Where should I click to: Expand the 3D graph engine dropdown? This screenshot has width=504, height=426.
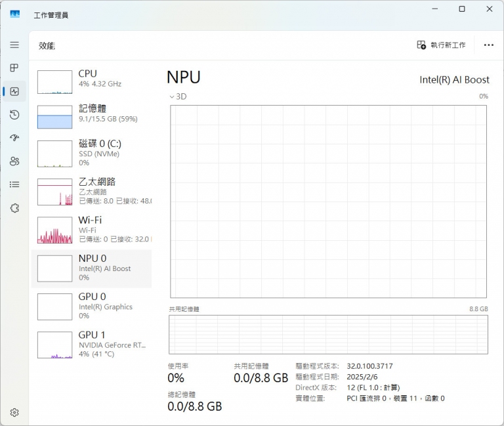[x=178, y=96]
